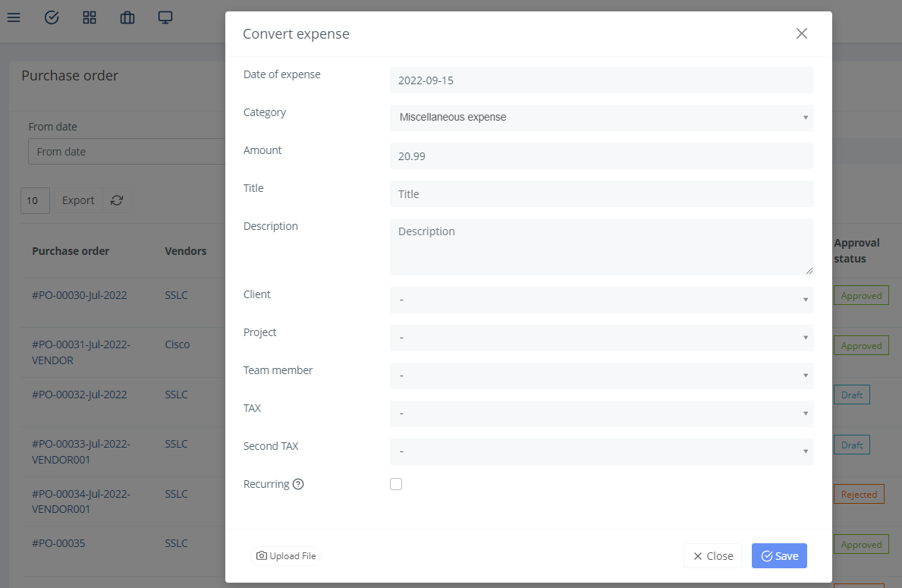Enable the Recurring checkbox
Screen dimensions: 902x588
point(395,483)
